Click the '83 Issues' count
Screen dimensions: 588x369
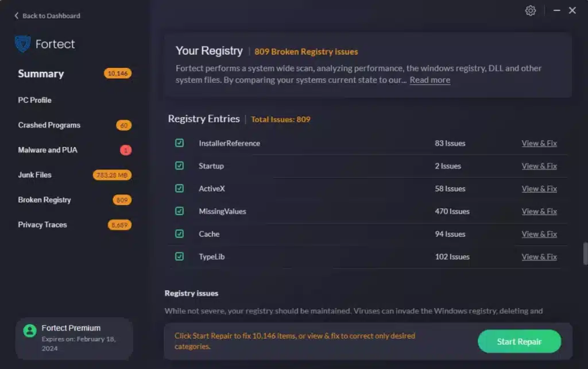coord(450,143)
